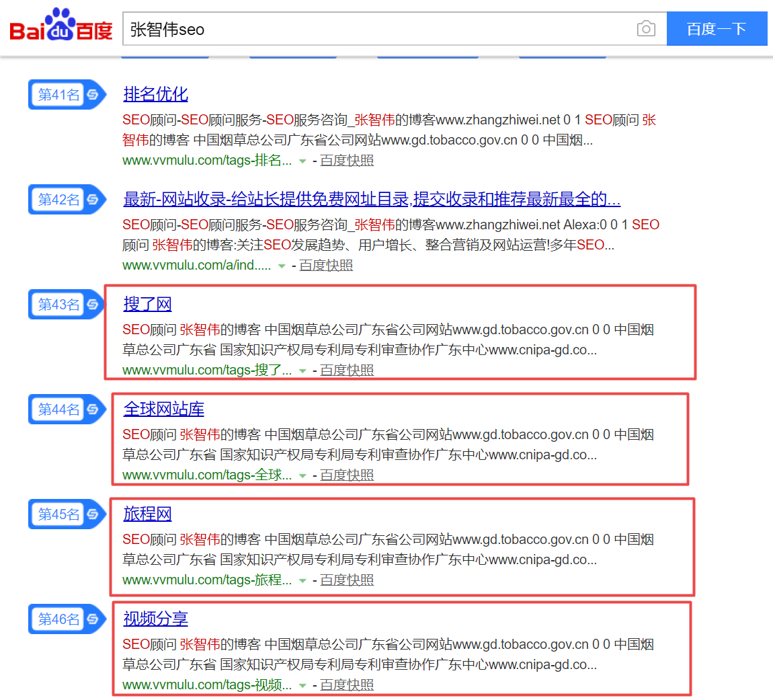This screenshot has height=700, width=773.
Task: Expand arrow next to tags-全球 URL
Action: pyautogui.click(x=302, y=476)
